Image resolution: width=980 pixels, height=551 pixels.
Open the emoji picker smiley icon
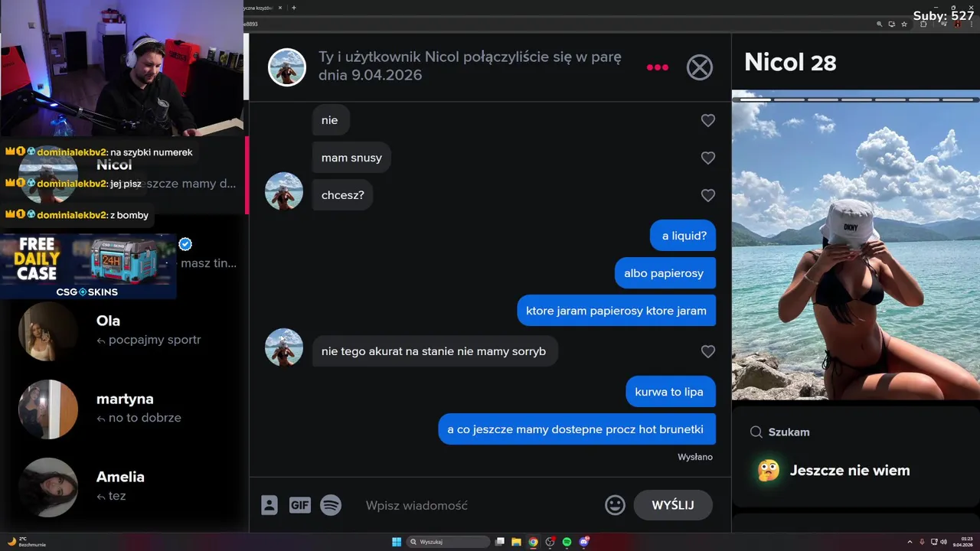(x=615, y=505)
